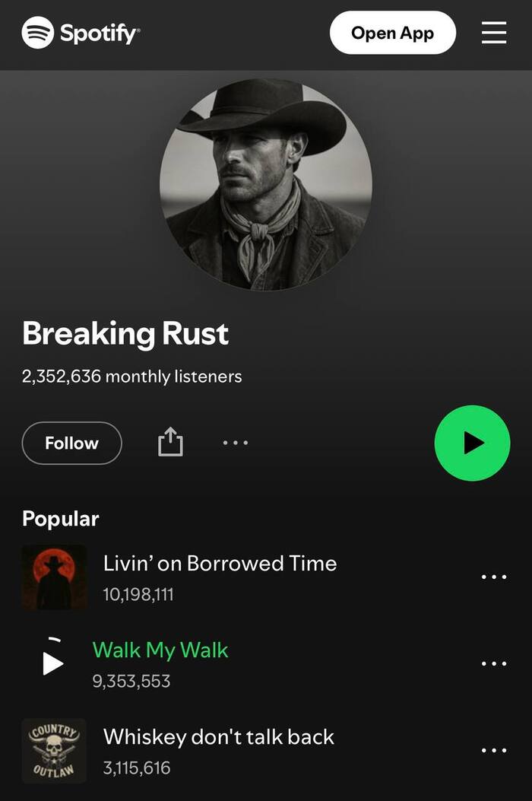Play Breaking Rust with green play button
The image size is (532, 801).
(x=472, y=443)
